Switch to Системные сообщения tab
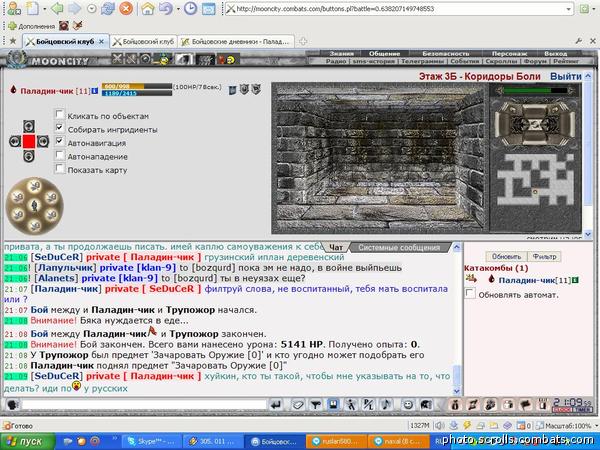600x450 pixels. coord(399,248)
